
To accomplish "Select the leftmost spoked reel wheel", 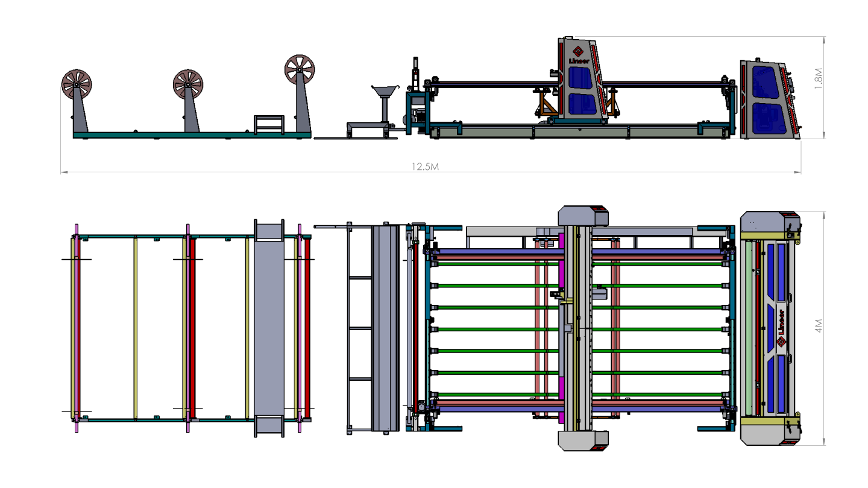I will click(77, 84).
